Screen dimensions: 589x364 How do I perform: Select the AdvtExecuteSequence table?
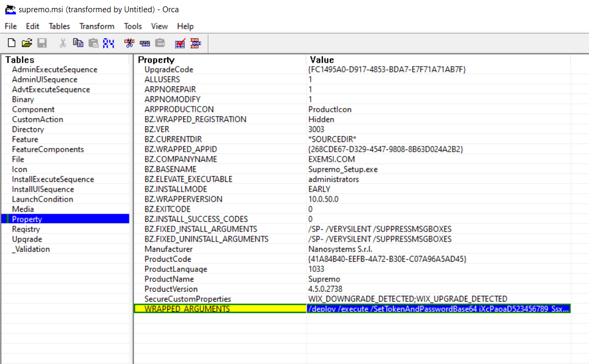(51, 89)
